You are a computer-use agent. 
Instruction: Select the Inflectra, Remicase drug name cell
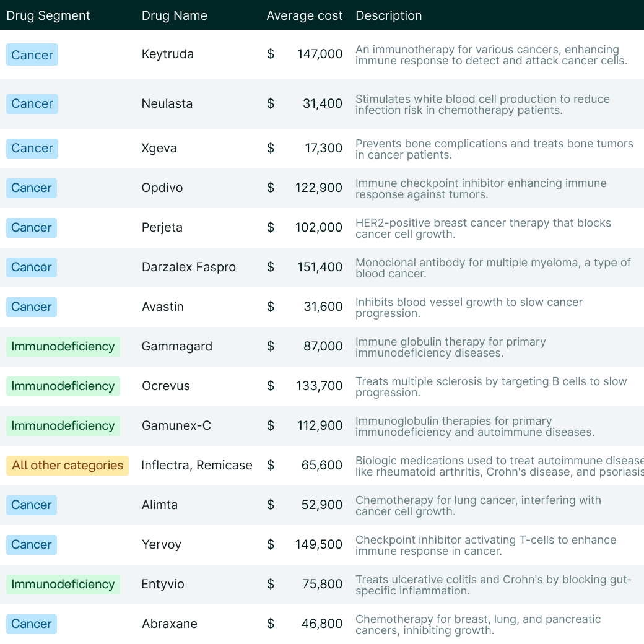coord(197,465)
